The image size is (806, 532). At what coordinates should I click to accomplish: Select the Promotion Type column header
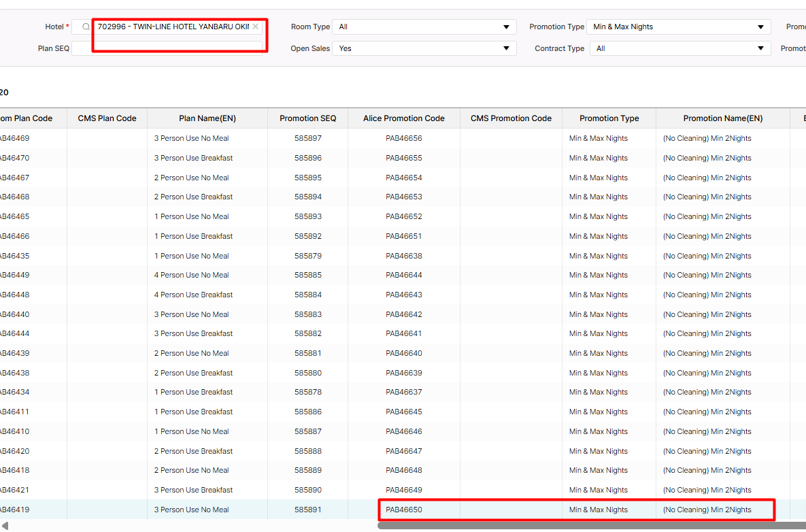[609, 118]
